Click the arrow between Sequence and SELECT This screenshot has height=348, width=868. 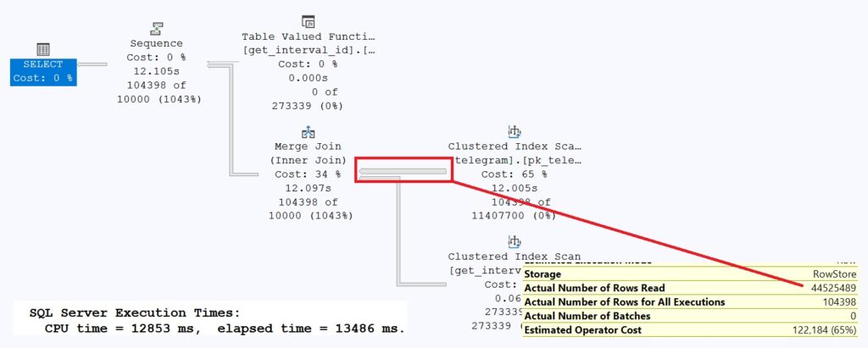click(92, 64)
